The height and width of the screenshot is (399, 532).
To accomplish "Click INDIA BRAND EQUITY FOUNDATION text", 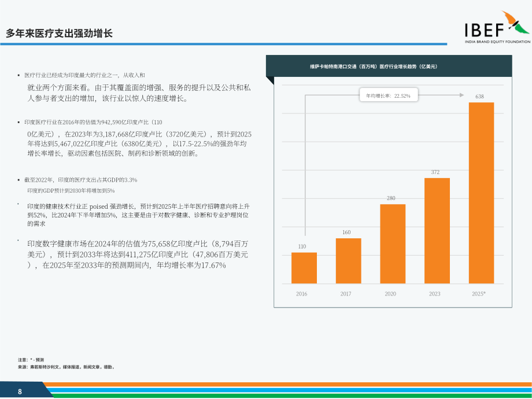I will click(x=497, y=42).
